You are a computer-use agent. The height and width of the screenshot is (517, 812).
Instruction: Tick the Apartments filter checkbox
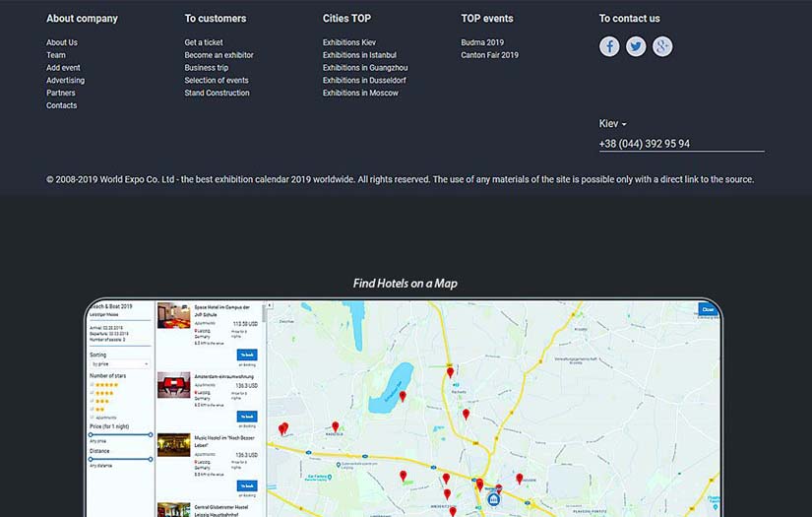click(93, 417)
